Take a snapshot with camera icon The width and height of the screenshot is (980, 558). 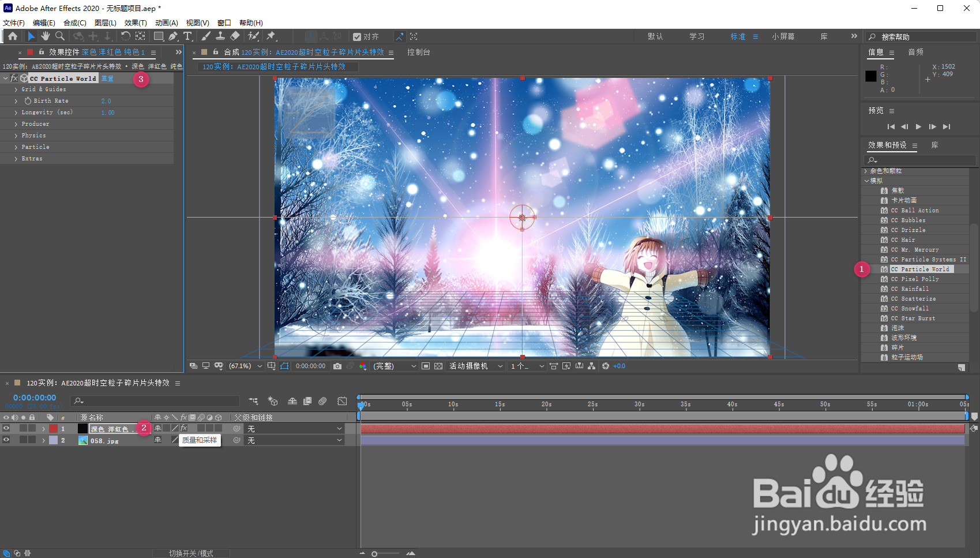(x=337, y=366)
